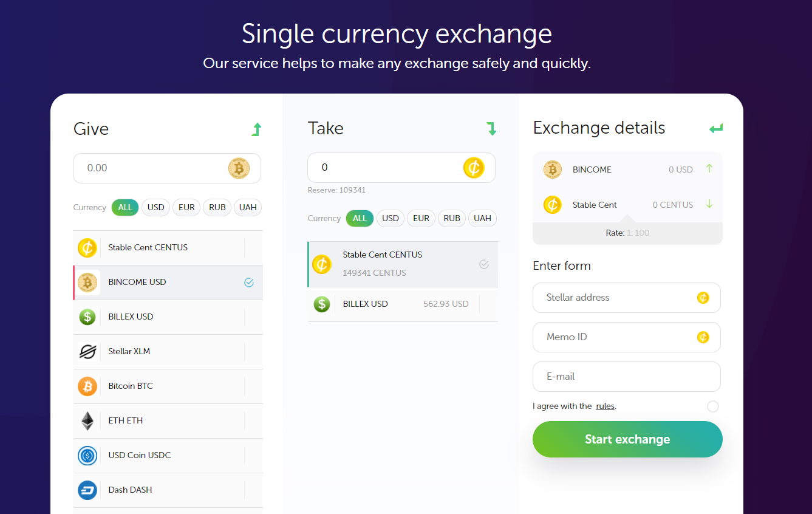Toggle the Stable Cent CENTUS checkmark in Take list
Viewport: 812px width, 514px height.
pos(484,264)
